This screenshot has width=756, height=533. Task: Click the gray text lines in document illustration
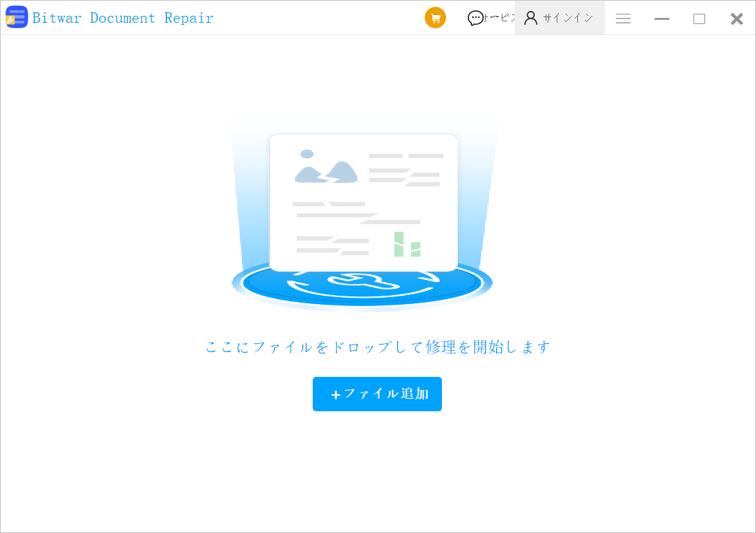405,169
